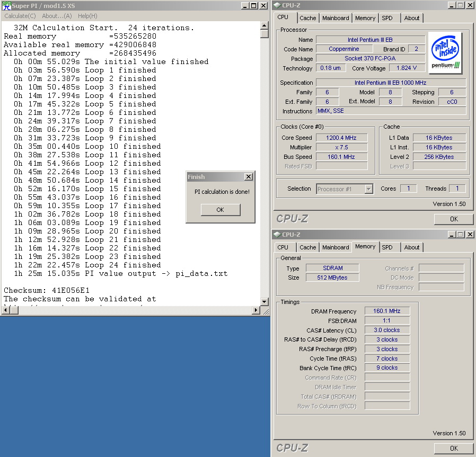Image resolution: width=476 pixels, height=457 pixels.
Task: Click the Core Voltage value 1.824 V
Action: pyautogui.click(x=407, y=68)
